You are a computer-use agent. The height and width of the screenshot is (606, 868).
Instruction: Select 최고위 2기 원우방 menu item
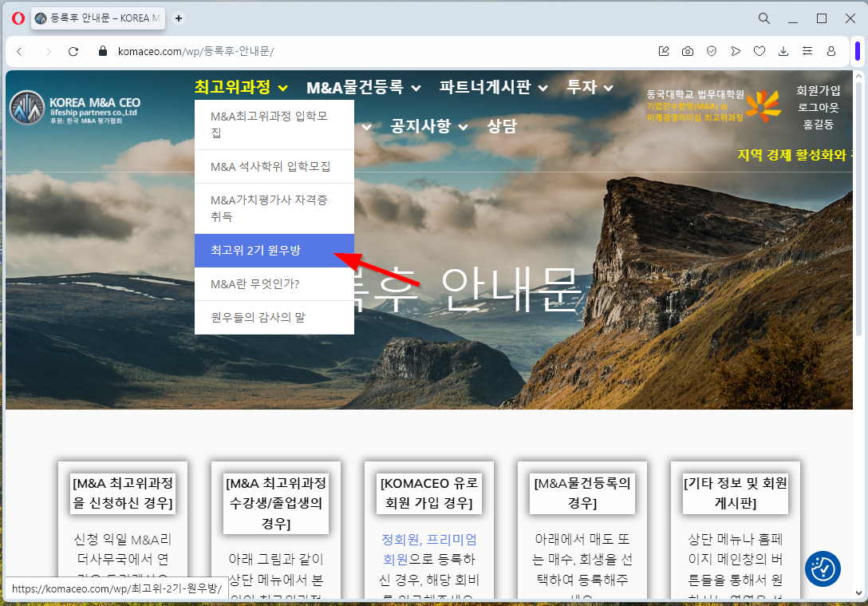255,251
